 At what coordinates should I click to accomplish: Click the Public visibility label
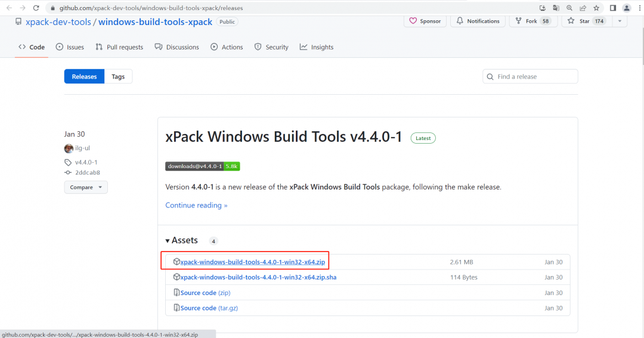[227, 22]
